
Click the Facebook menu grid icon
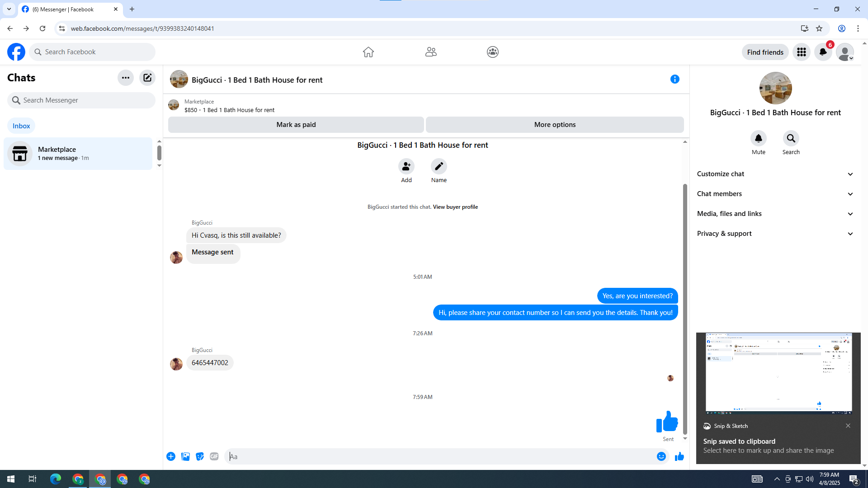tap(801, 52)
